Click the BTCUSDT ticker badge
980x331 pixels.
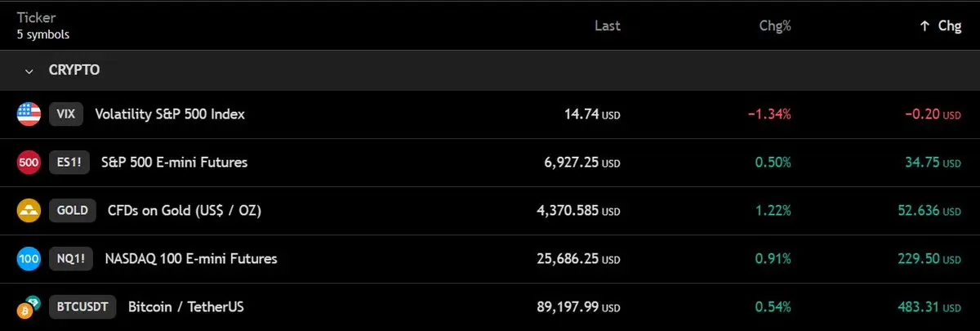pos(82,307)
